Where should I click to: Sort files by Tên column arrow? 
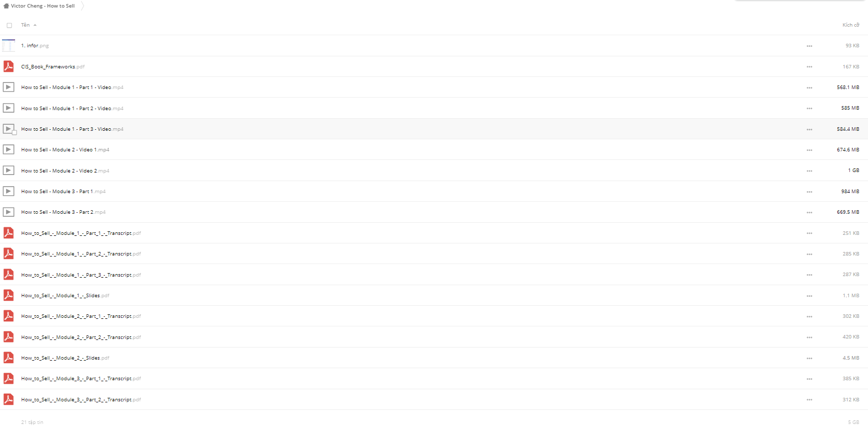[35, 25]
